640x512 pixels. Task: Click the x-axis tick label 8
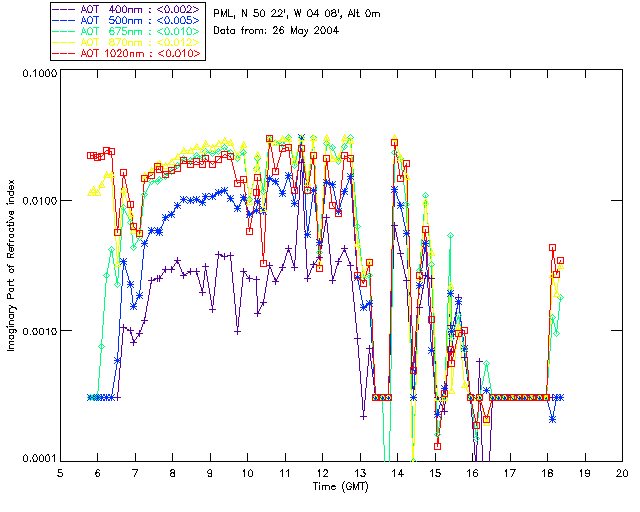tap(173, 473)
